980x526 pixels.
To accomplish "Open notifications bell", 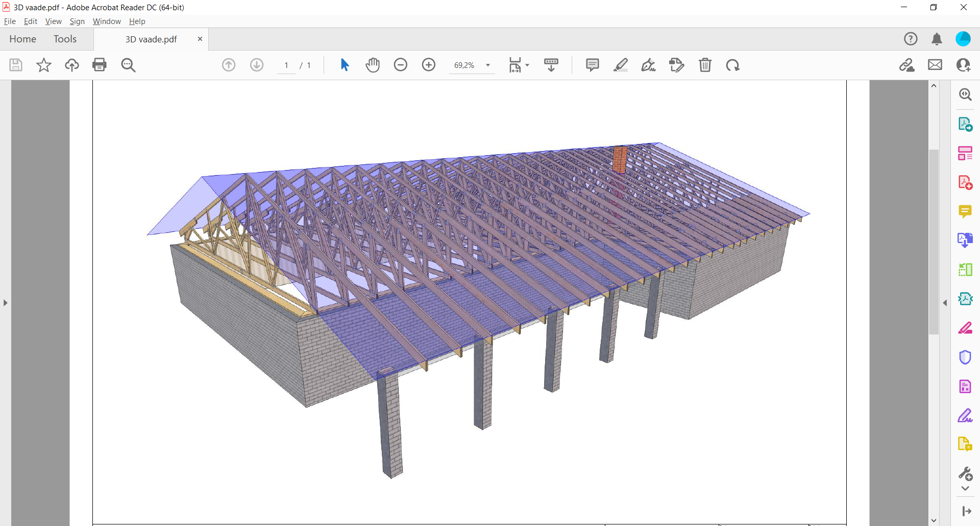I will click(x=937, y=39).
